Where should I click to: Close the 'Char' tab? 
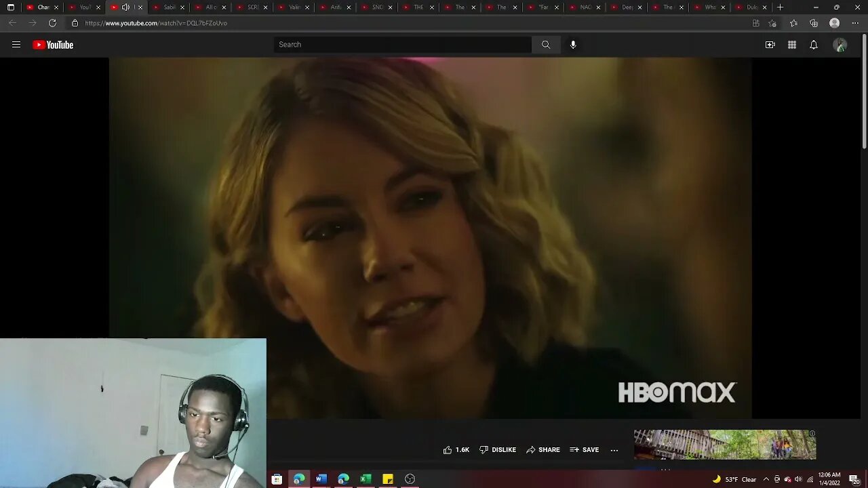[56, 7]
